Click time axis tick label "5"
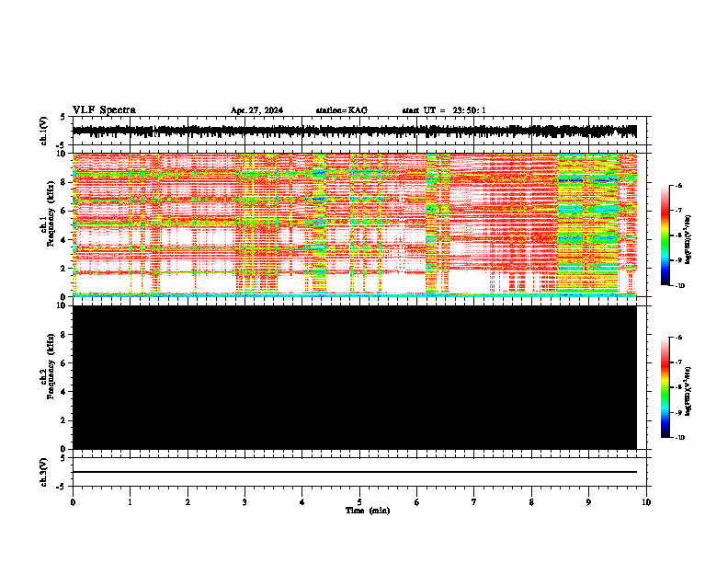Viewport: 728px width, 563px height. [x=359, y=502]
